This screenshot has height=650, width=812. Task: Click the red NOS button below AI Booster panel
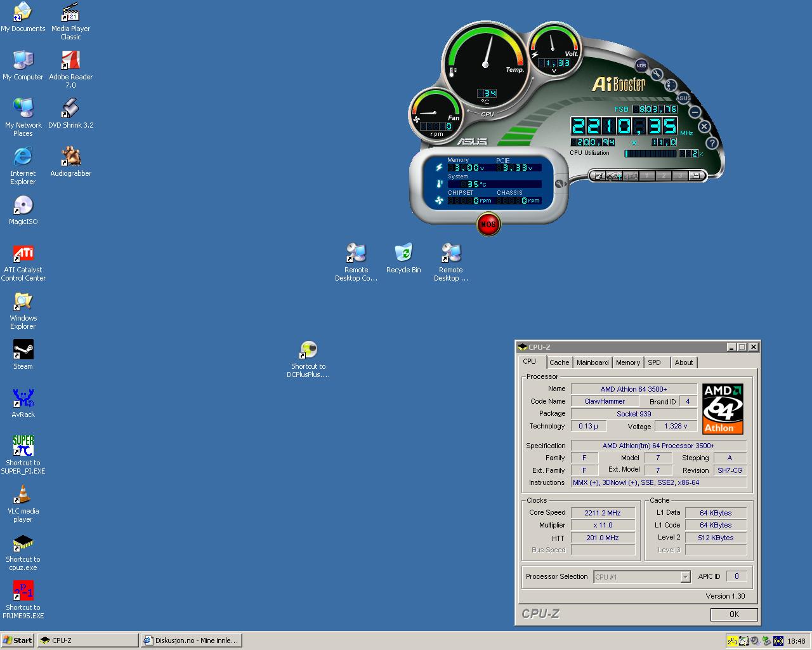488,224
